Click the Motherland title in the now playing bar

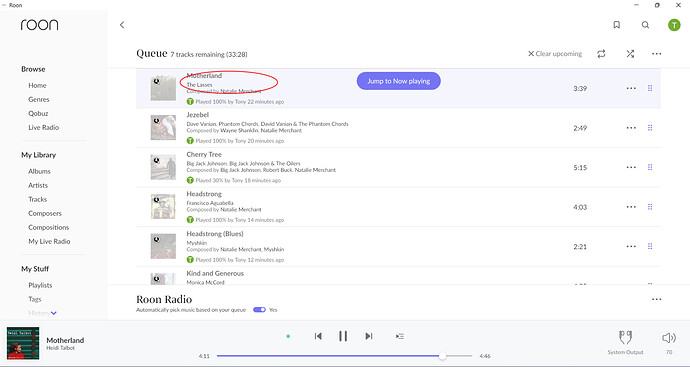tap(65, 340)
